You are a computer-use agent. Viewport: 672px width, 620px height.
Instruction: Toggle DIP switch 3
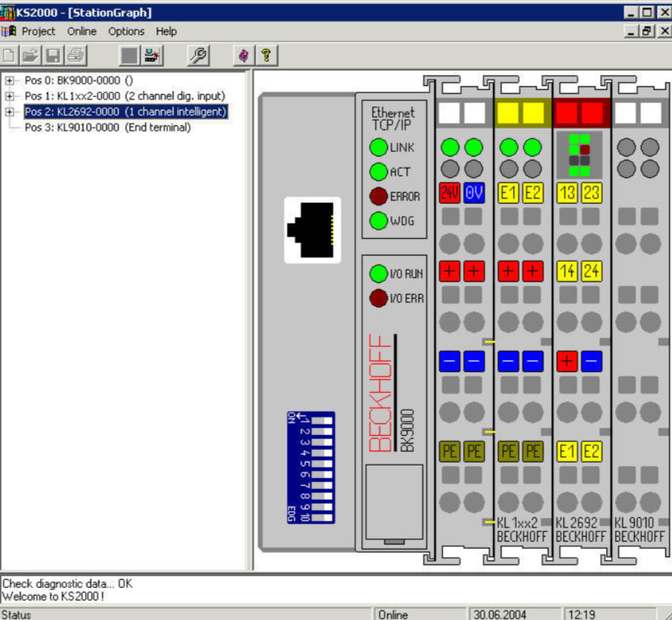321,442
